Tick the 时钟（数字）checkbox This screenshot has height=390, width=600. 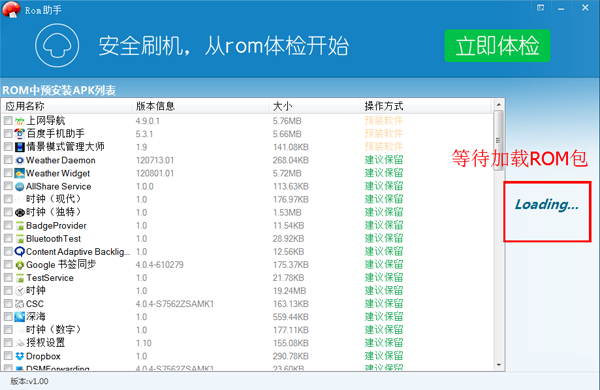[x=8, y=330]
